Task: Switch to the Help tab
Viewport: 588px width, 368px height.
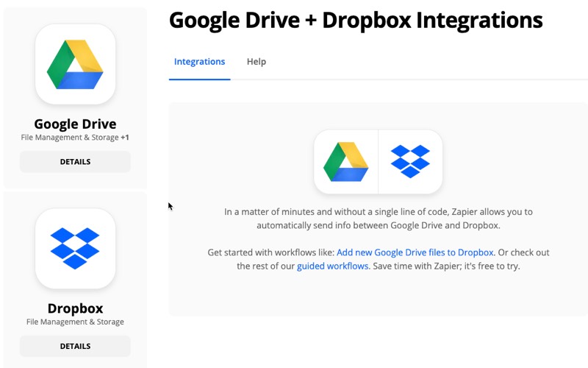Action: tap(257, 62)
